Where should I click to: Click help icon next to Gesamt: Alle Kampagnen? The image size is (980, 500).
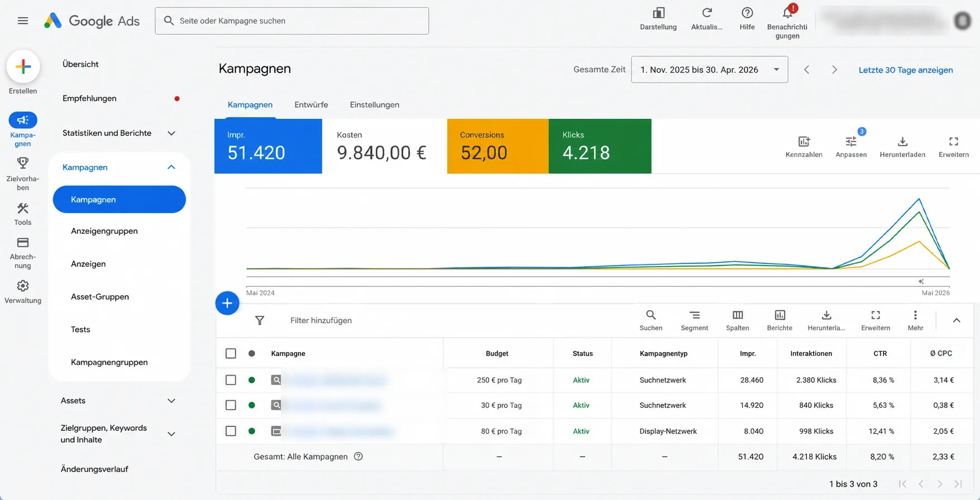(x=358, y=456)
